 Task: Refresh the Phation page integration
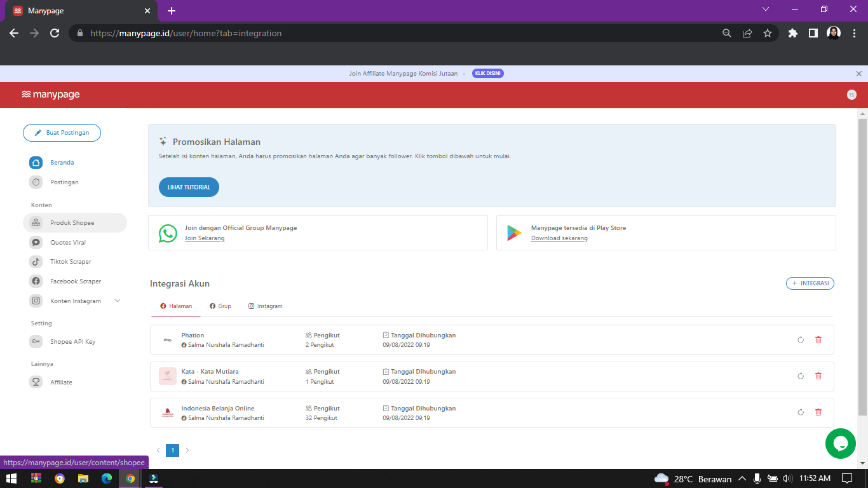(x=801, y=340)
